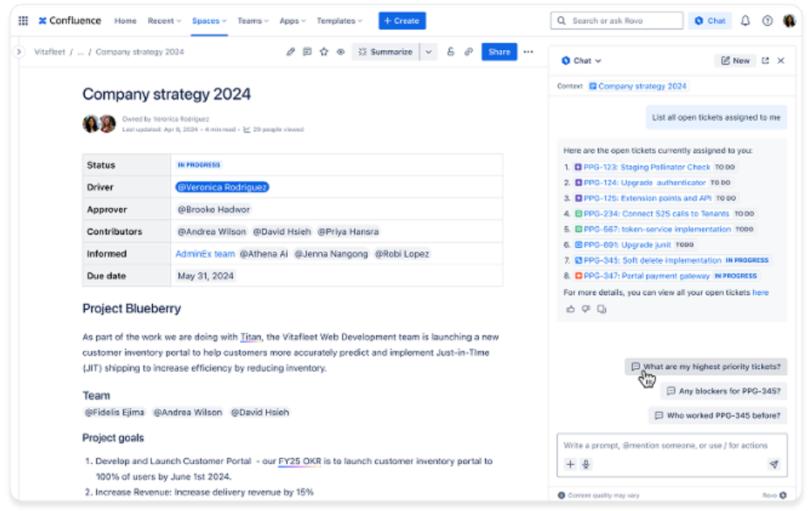The width and height of the screenshot is (812, 511).
Task: Copy page link with the link icon
Action: pyautogui.click(x=468, y=52)
